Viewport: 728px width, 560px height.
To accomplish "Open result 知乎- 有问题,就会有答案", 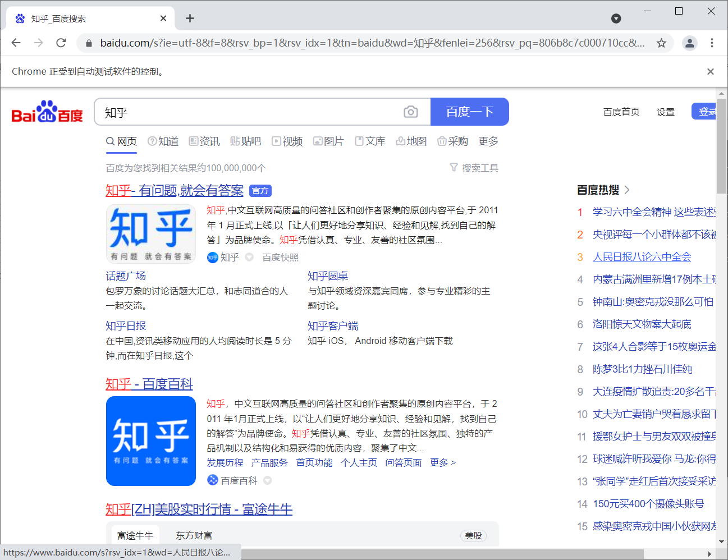I will tap(175, 191).
